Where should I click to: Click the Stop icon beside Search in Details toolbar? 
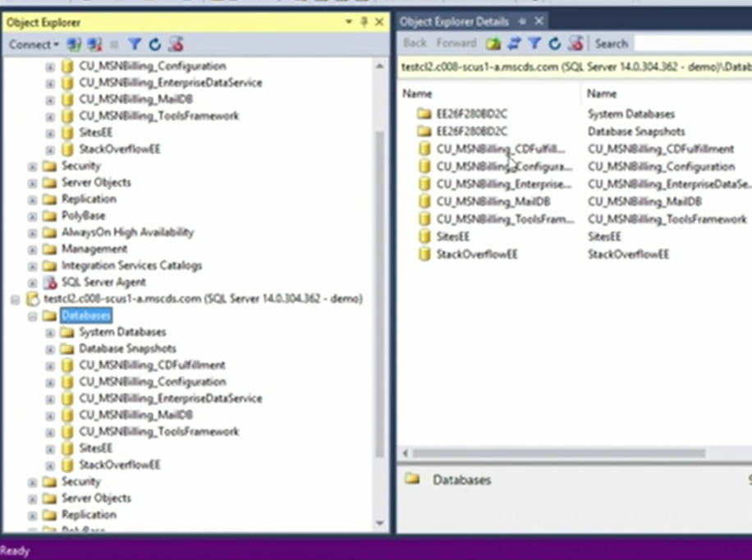click(575, 44)
